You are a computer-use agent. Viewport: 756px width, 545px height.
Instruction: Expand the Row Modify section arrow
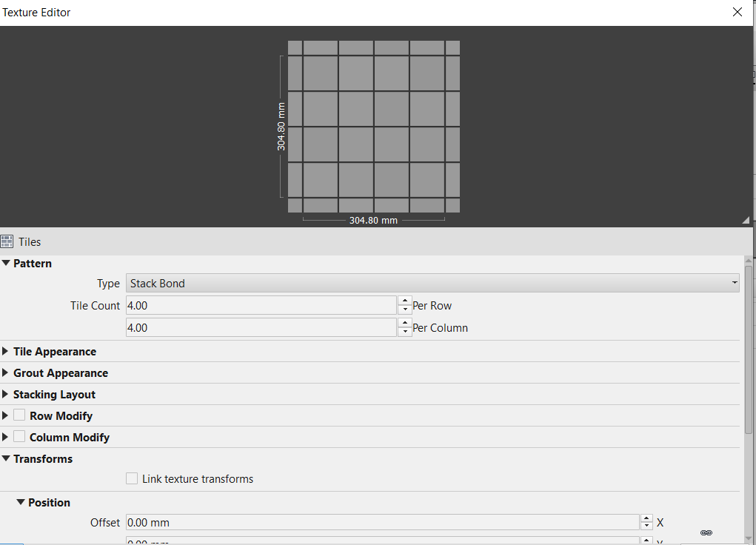click(x=5, y=415)
